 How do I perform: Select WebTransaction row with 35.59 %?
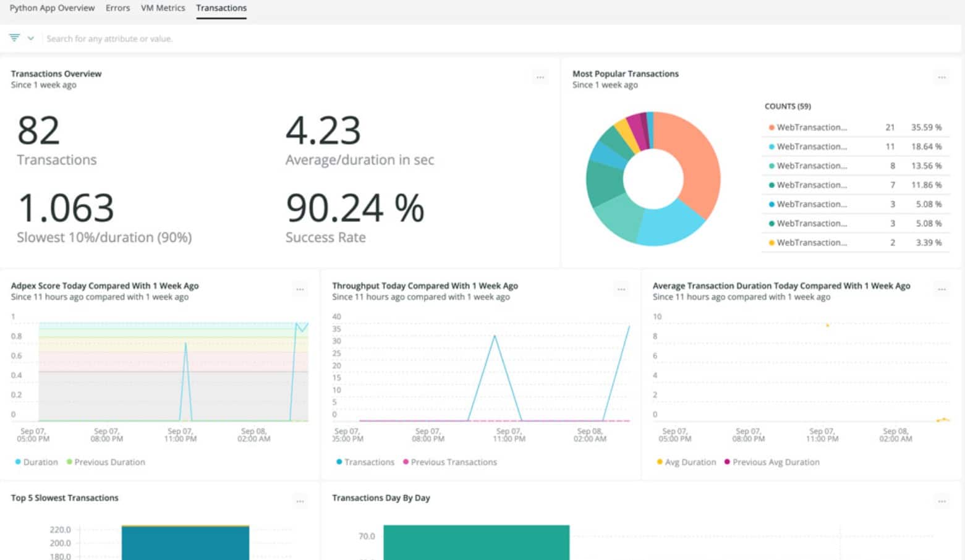856,127
